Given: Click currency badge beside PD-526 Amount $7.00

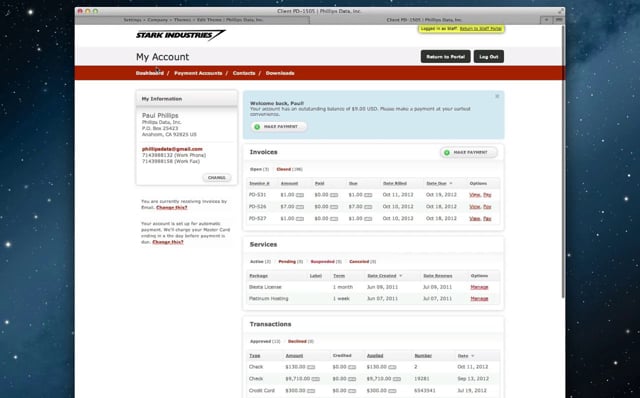Looking at the screenshot, I should [x=300, y=207].
